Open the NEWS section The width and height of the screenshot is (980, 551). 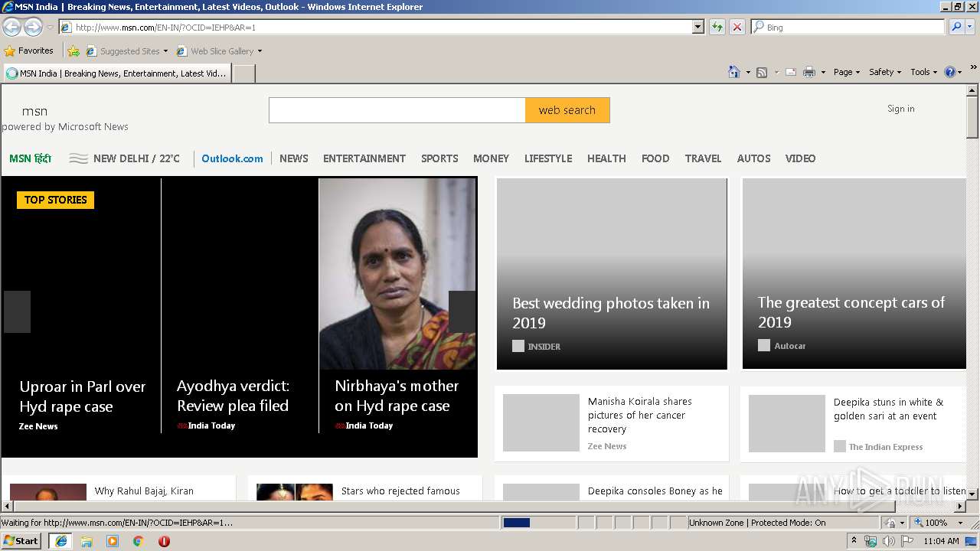tap(294, 158)
